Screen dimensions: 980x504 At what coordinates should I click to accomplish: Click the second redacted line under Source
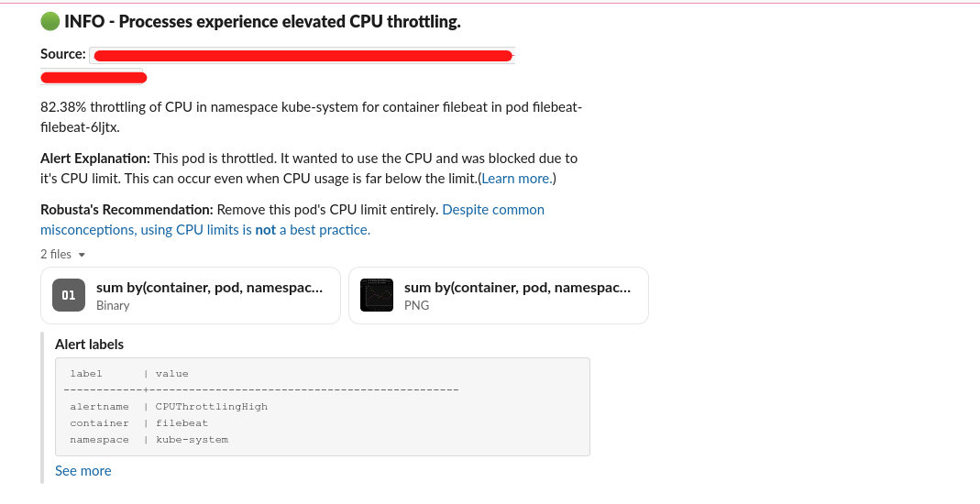[94, 77]
